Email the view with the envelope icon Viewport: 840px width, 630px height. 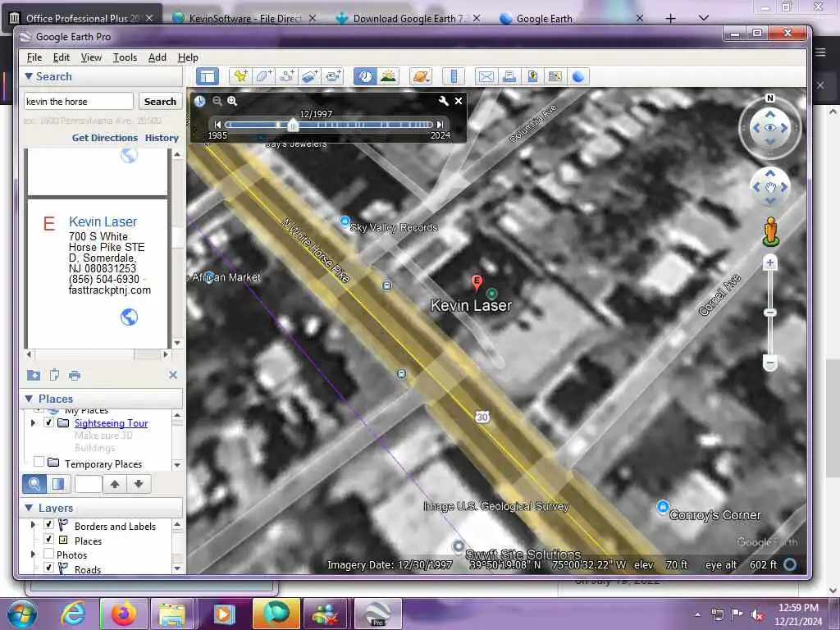486,76
